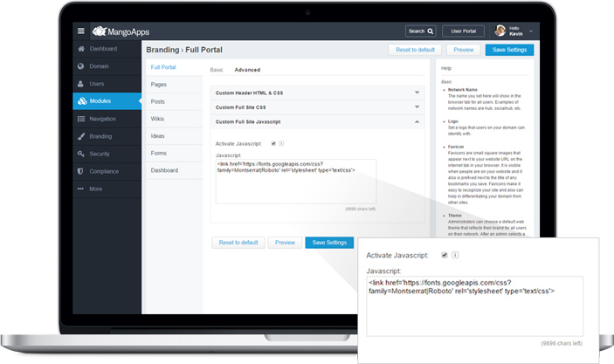Screen dimensions: 614x364
Task: Click the Security key icon
Action: pos(80,154)
